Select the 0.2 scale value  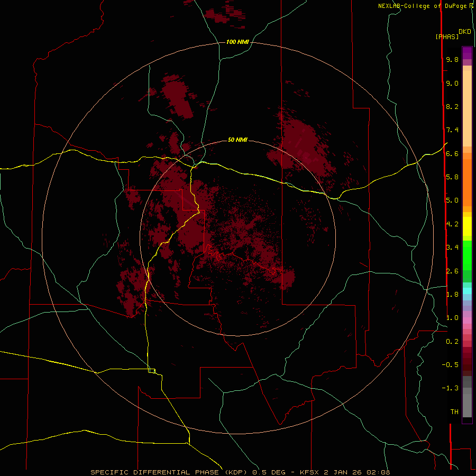[x=452, y=342]
